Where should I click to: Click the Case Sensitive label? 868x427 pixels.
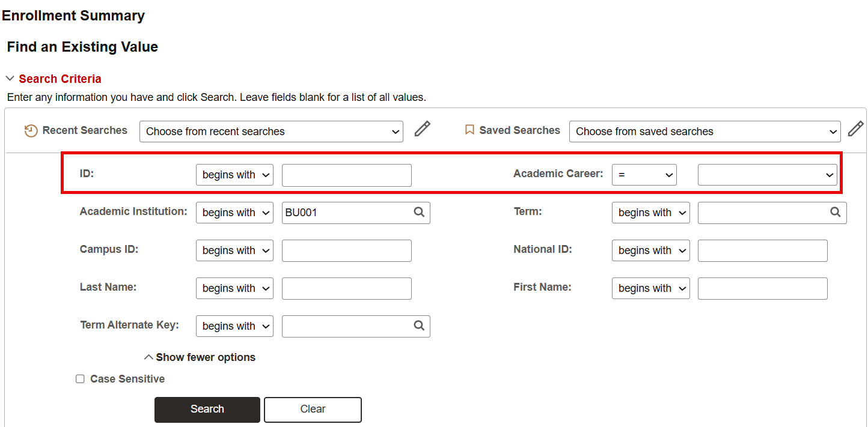coord(127,379)
